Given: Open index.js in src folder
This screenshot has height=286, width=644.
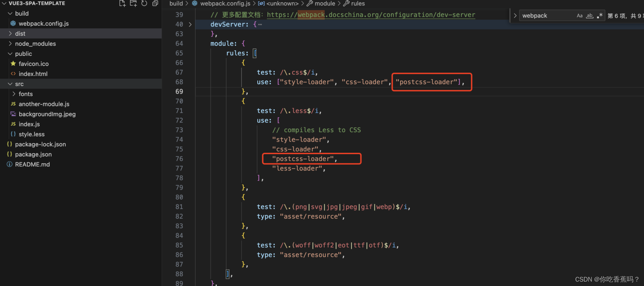Looking at the screenshot, I should point(29,124).
